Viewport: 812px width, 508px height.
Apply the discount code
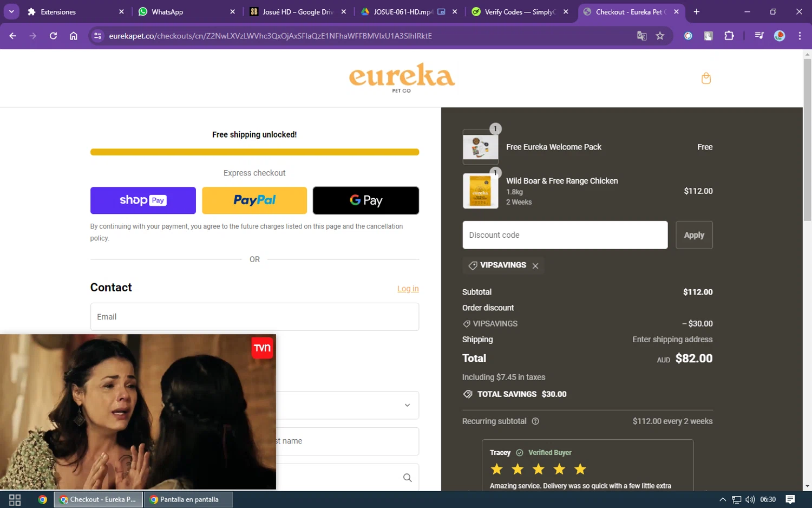(694, 235)
